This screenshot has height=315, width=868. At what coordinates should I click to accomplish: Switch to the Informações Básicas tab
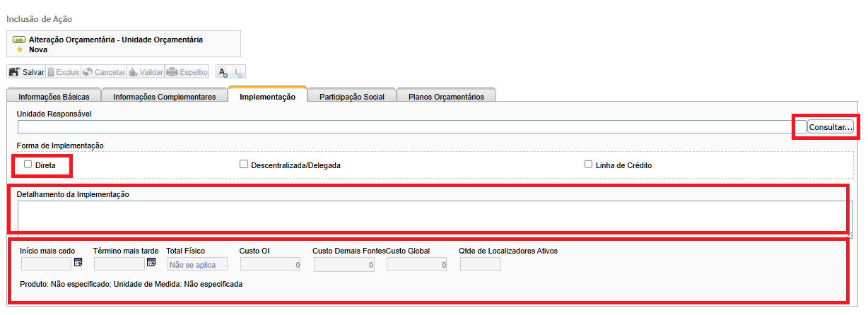tap(54, 97)
